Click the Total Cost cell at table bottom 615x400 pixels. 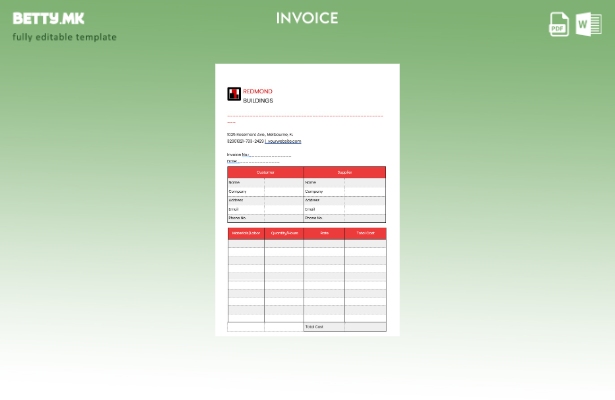pyautogui.click(x=324, y=327)
